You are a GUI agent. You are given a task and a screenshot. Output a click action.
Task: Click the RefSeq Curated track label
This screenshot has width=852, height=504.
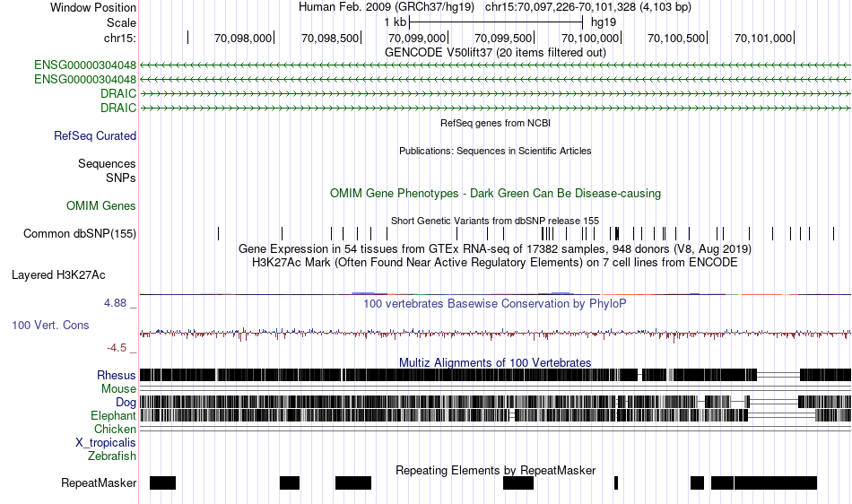(x=94, y=135)
